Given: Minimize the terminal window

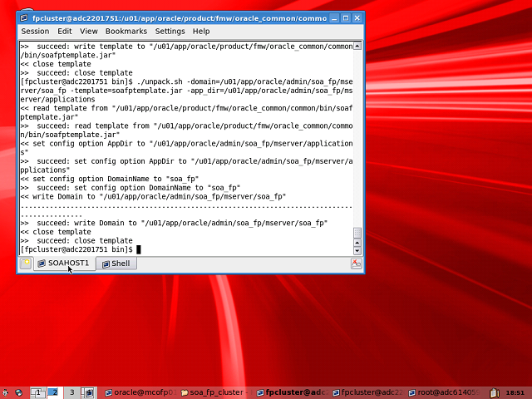Looking at the screenshot, I should [x=334, y=18].
